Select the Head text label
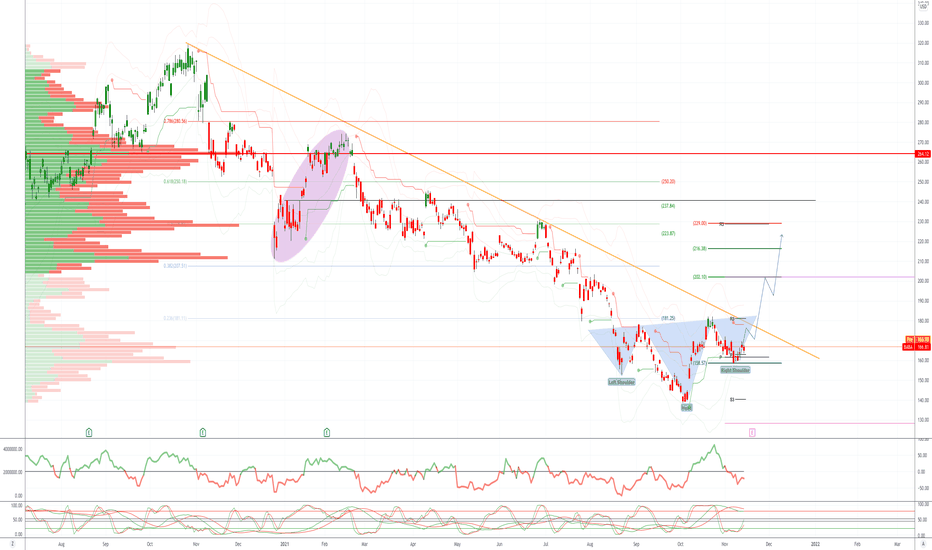 point(687,407)
